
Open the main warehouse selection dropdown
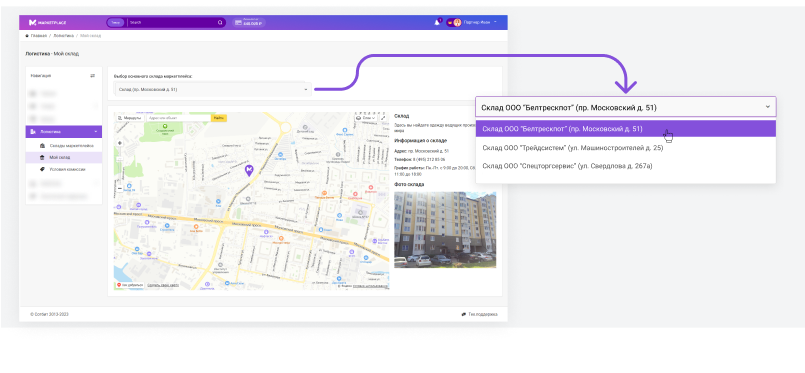click(x=212, y=89)
